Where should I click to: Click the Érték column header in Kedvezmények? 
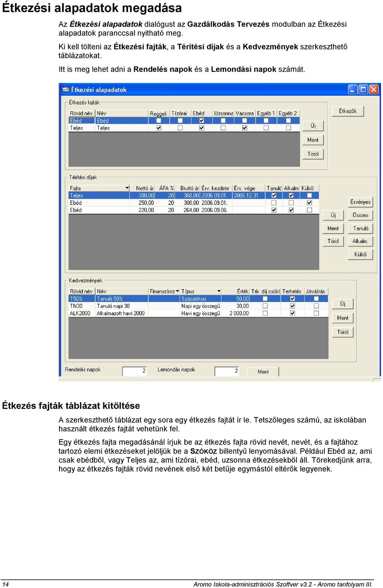click(236, 291)
